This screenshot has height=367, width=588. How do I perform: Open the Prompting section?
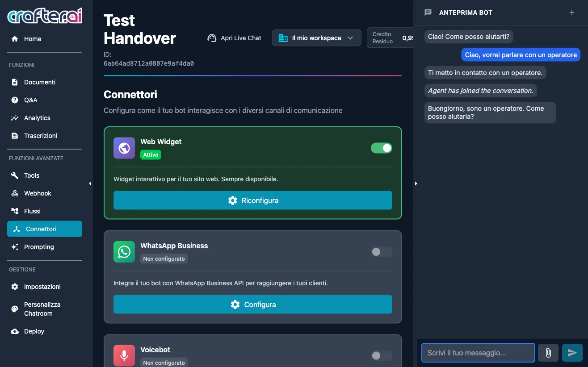pos(45,247)
